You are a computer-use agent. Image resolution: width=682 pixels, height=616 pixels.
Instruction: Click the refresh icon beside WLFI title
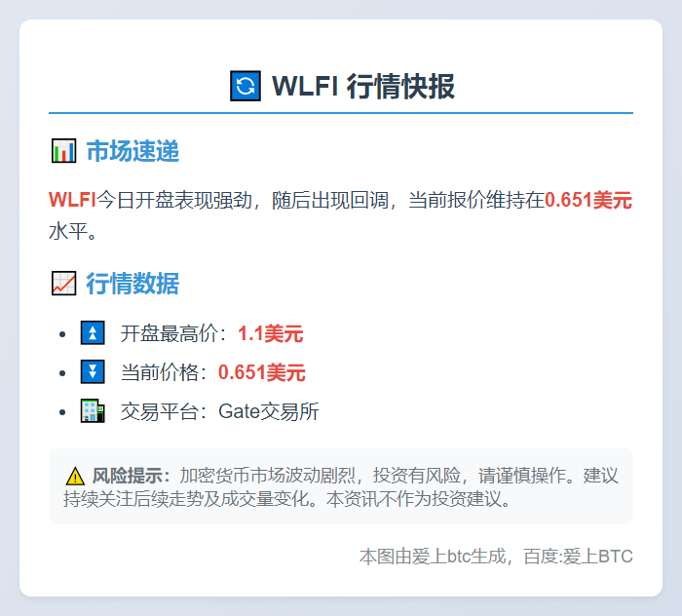pos(245,87)
